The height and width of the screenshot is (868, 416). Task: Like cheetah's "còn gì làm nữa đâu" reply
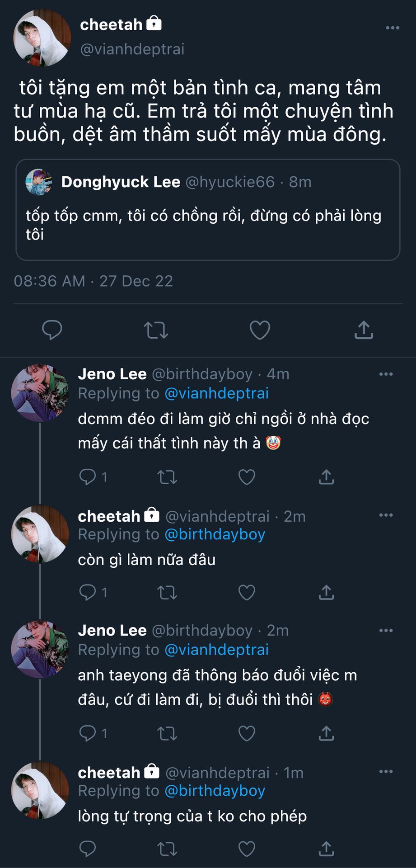pos(247,592)
